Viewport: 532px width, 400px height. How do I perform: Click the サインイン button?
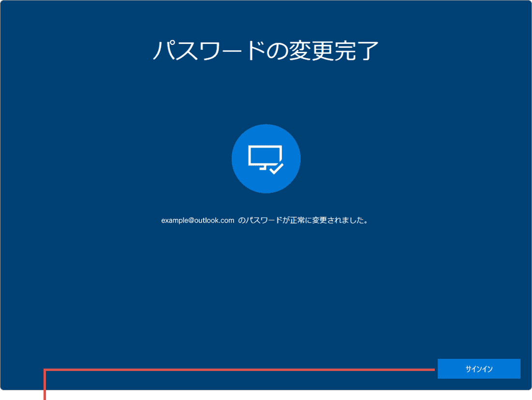pos(479,369)
